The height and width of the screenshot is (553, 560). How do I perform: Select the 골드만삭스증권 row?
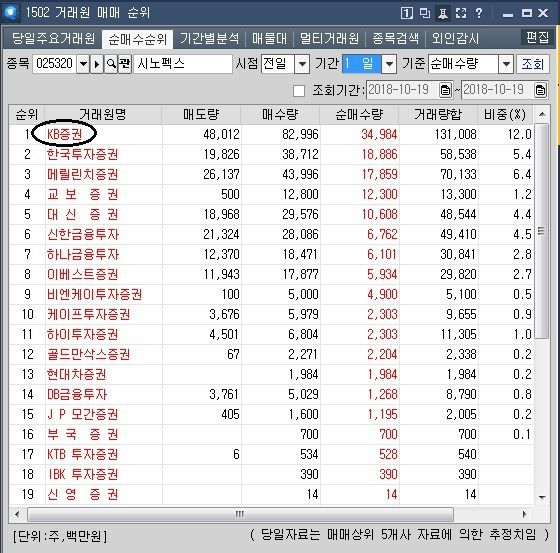(x=271, y=354)
